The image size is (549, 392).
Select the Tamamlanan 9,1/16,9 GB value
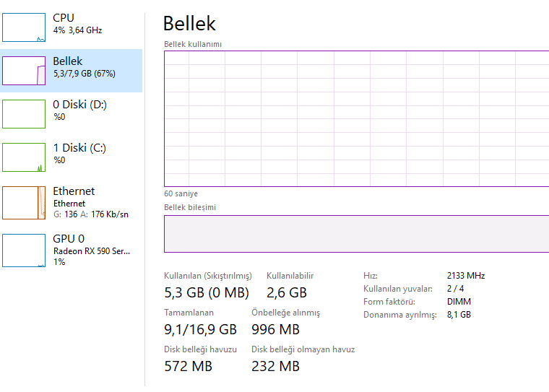200,329
